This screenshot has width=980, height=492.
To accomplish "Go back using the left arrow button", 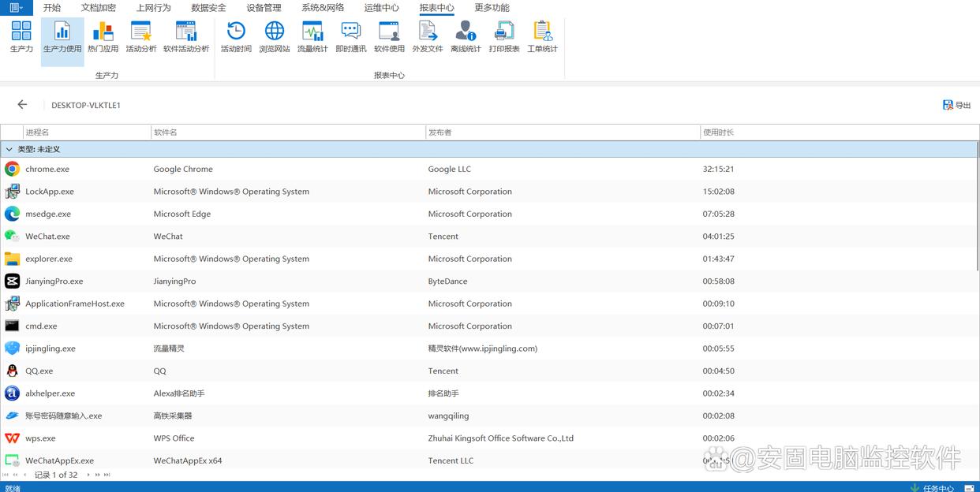I will [22, 105].
